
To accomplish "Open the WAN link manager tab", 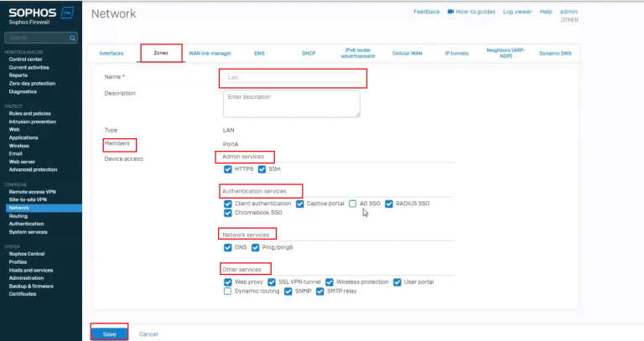I will pyautogui.click(x=210, y=54).
